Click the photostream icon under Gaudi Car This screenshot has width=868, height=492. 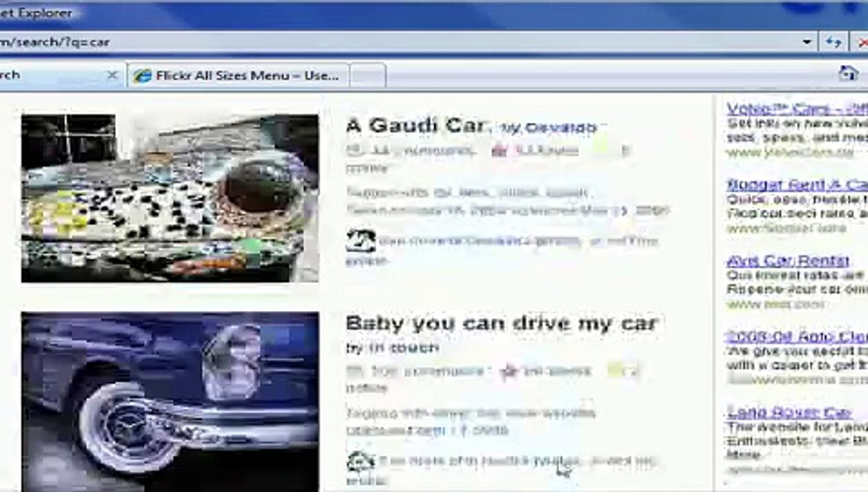coord(360,240)
